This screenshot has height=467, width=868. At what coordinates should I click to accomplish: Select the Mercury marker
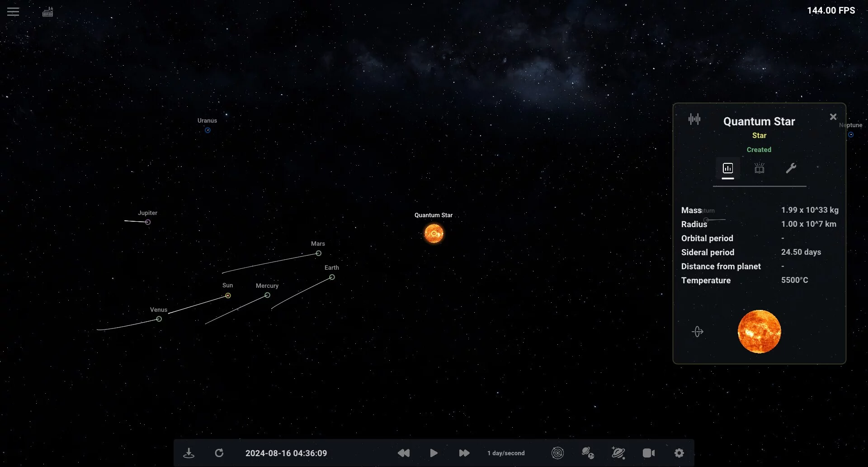point(268,295)
